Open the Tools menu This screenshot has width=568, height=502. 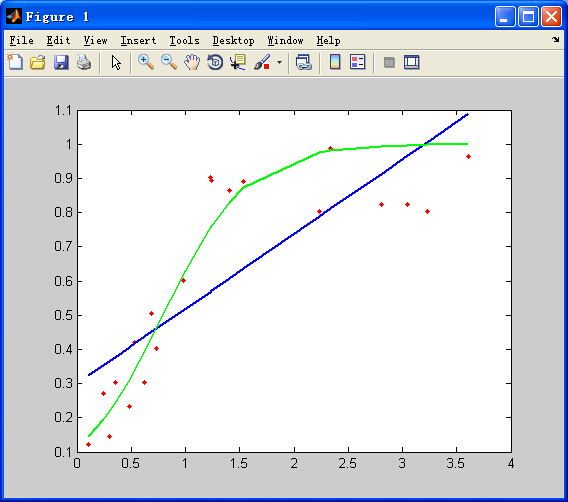(x=184, y=41)
